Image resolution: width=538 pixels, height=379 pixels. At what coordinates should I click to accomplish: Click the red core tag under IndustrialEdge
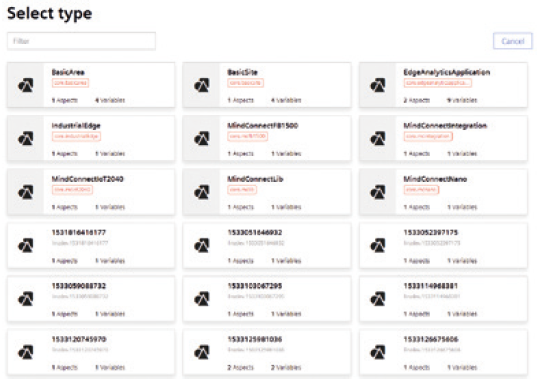coord(76,137)
